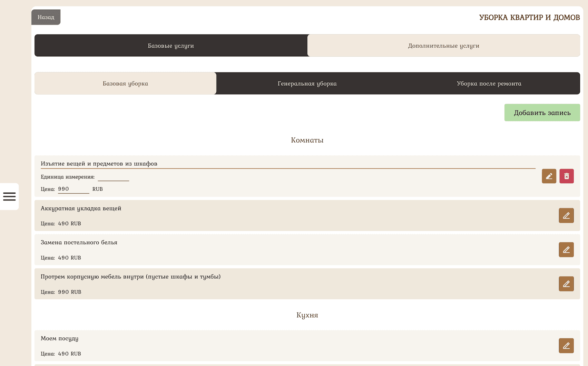Select the Генеральная уборка tab

[307, 83]
